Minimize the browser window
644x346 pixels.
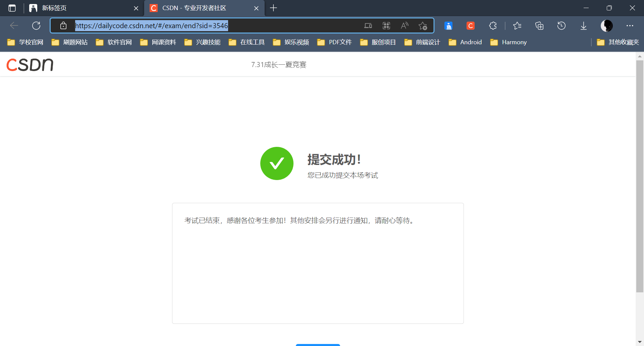pyautogui.click(x=586, y=8)
